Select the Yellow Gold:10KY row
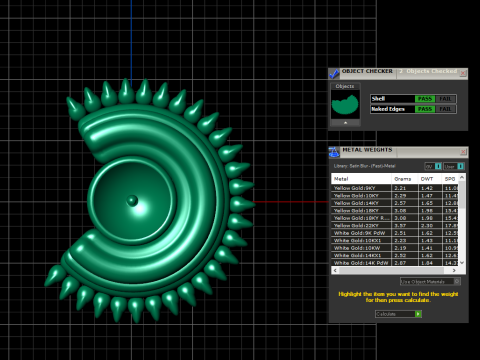The height and width of the screenshot is (360, 480). pyautogui.click(x=395, y=196)
